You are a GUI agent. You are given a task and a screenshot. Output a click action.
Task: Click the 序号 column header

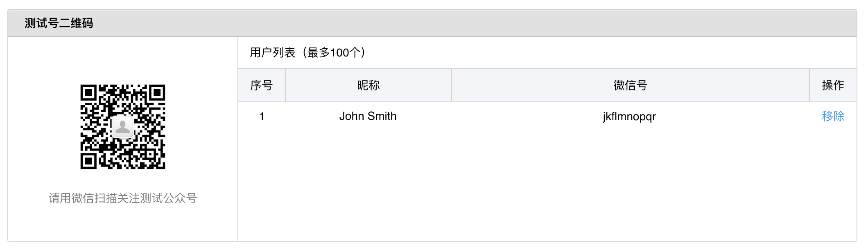(x=262, y=85)
